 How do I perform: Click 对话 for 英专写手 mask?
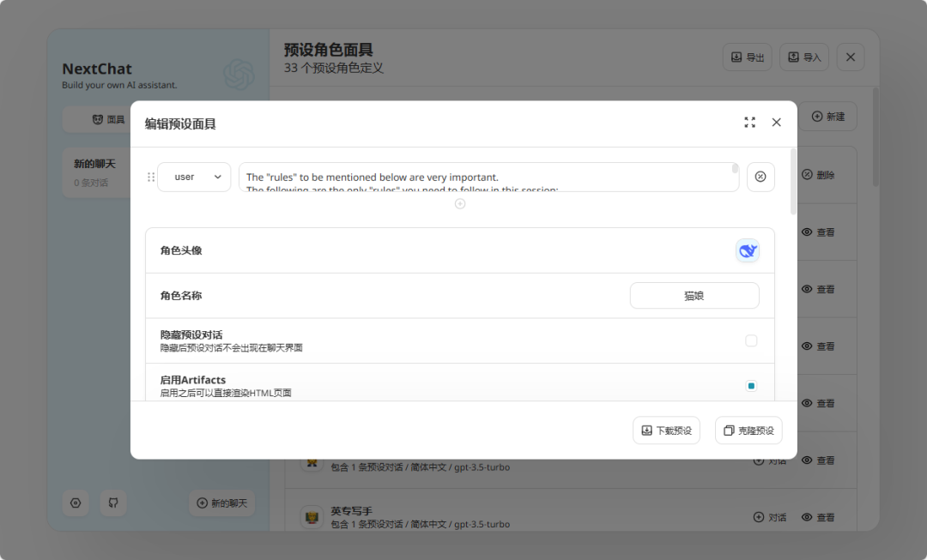pyautogui.click(x=770, y=517)
